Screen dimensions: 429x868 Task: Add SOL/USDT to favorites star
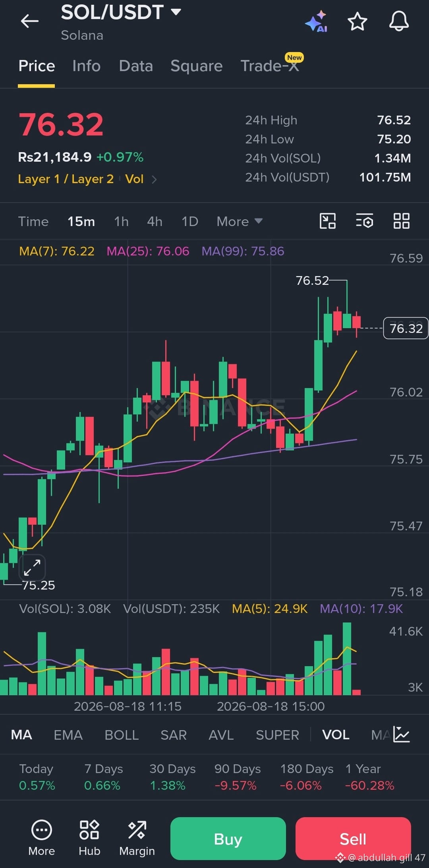(357, 21)
